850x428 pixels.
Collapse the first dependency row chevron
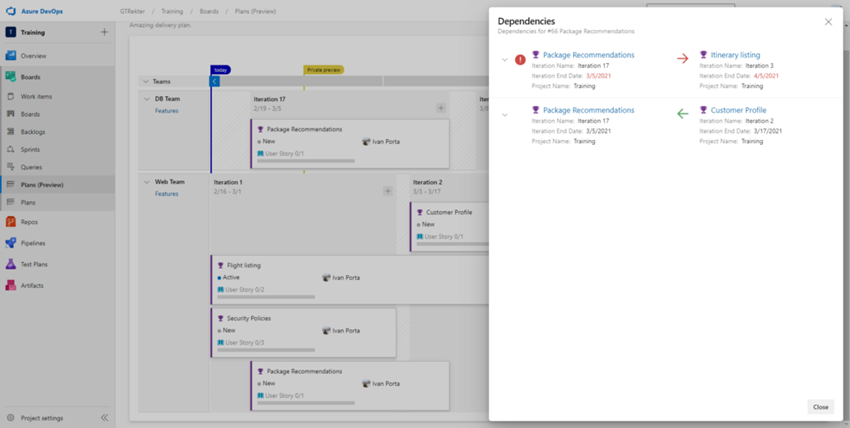pos(505,60)
